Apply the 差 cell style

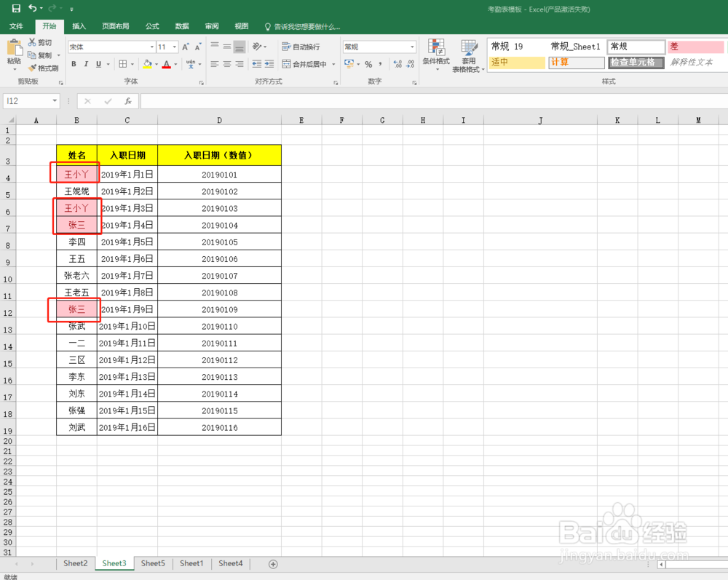tap(695, 47)
